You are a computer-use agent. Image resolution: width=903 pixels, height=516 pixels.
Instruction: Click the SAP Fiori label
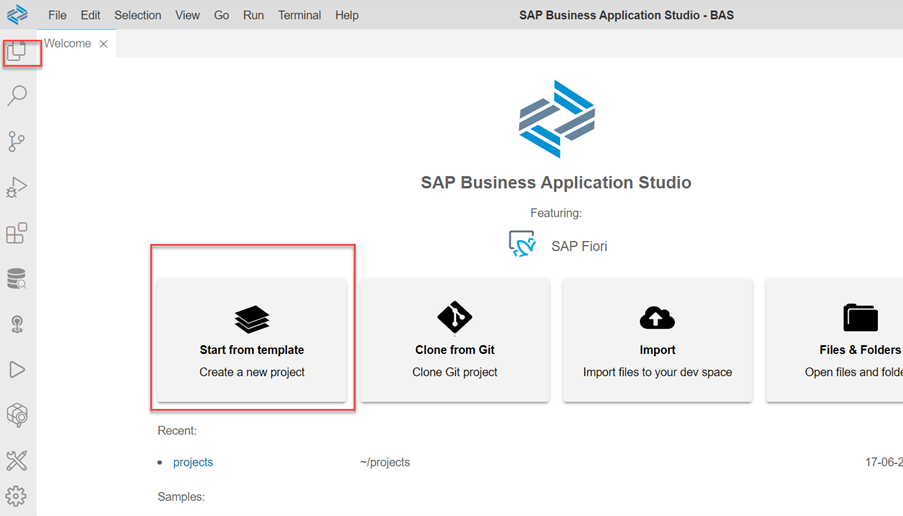click(579, 246)
